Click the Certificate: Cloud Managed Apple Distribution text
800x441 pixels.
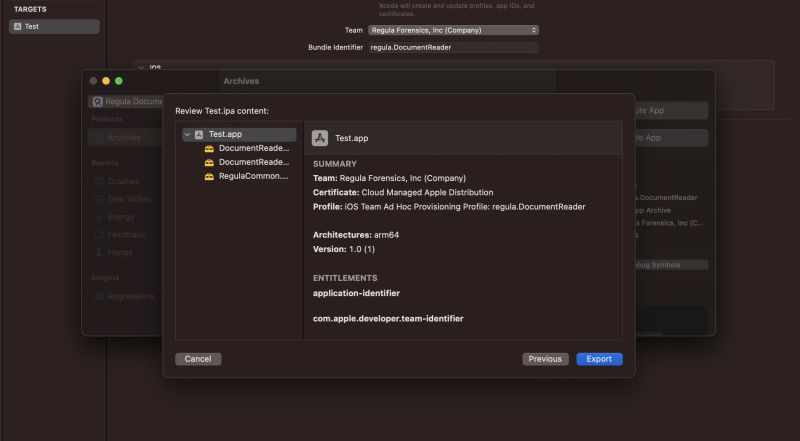tap(403, 192)
